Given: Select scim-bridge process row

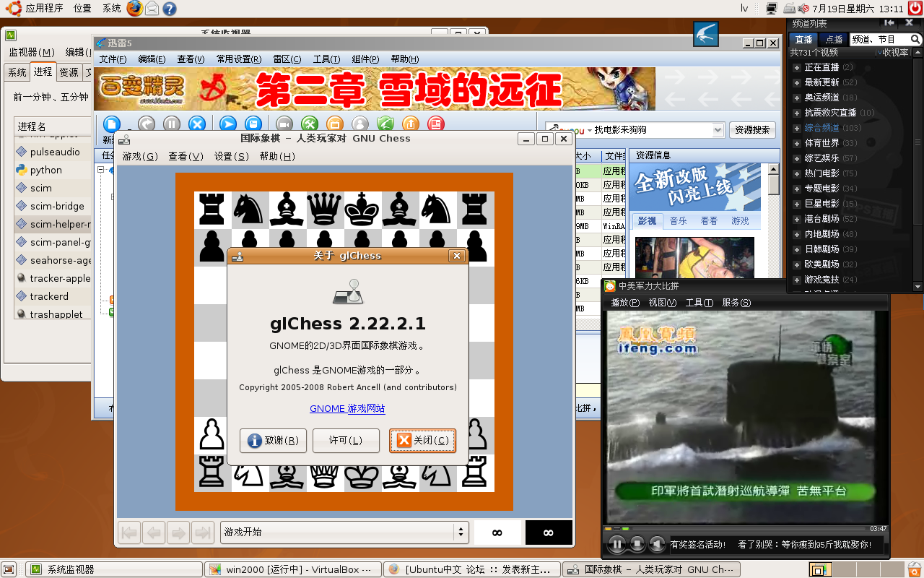Looking at the screenshot, I should click(x=53, y=206).
